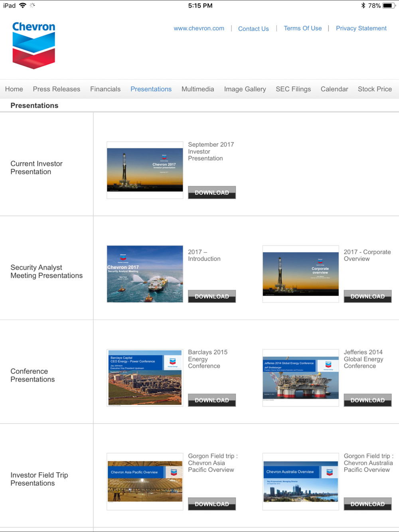Image resolution: width=399 pixels, height=532 pixels.
Task: Open the Image Gallery tab
Action: point(245,89)
